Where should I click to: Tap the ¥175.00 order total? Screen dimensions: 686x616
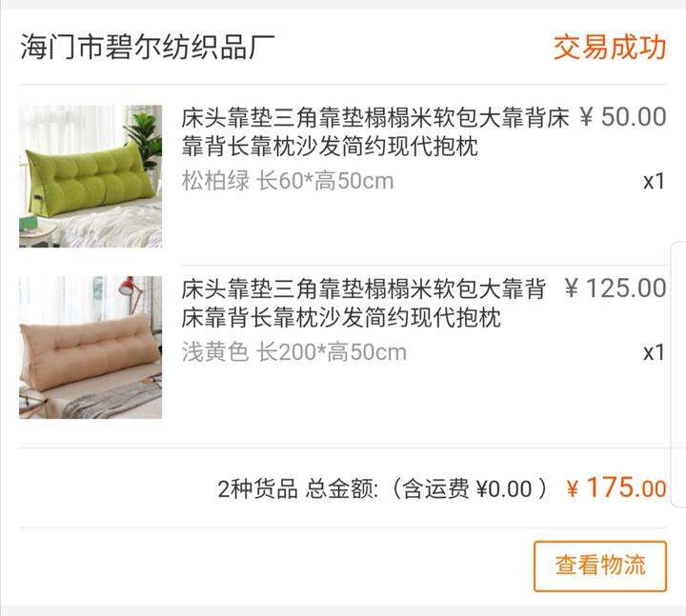[616, 487]
